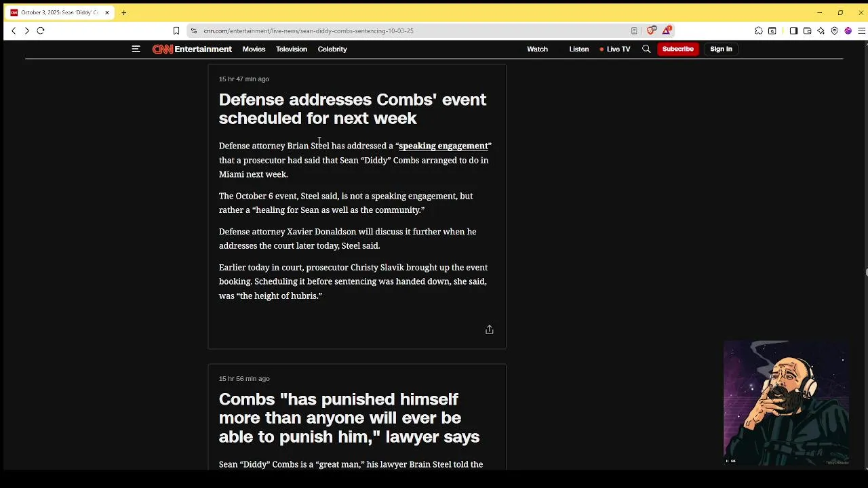Toggle the browser sidebar panel

(793, 30)
